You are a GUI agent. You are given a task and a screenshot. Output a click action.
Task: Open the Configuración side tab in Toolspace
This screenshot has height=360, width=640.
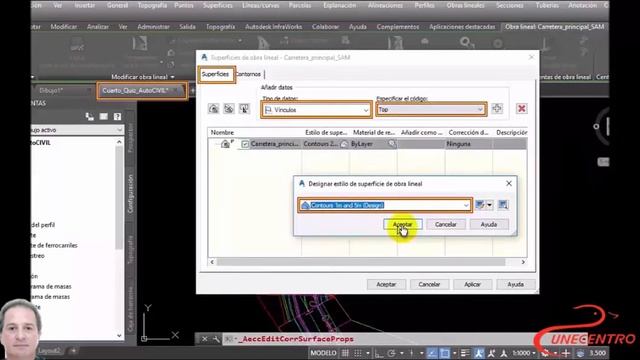coord(131,193)
